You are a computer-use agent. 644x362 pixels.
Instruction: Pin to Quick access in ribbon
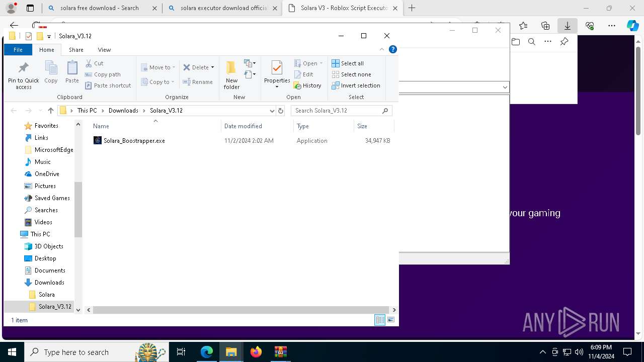point(24,75)
